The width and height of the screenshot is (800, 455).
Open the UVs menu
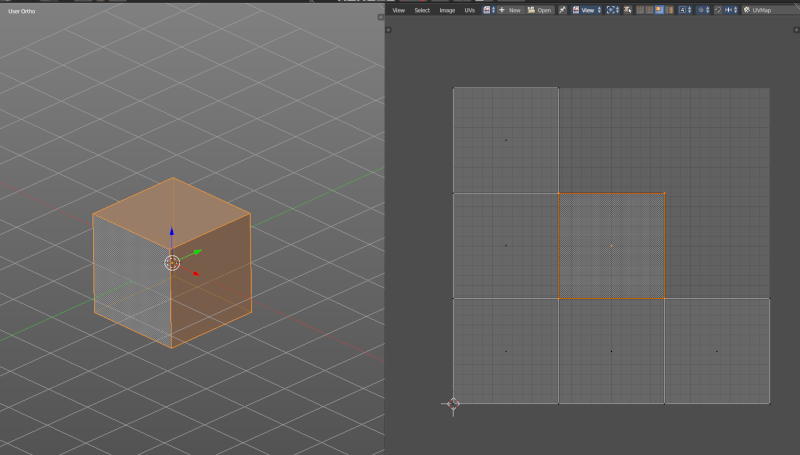469,10
